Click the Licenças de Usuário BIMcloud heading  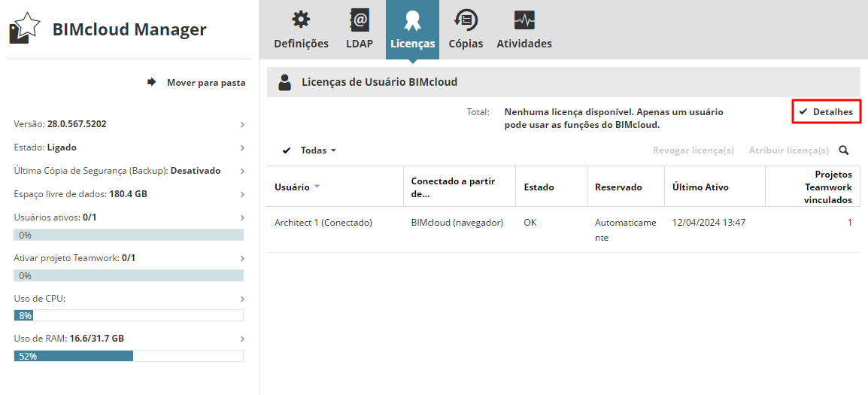coord(380,82)
